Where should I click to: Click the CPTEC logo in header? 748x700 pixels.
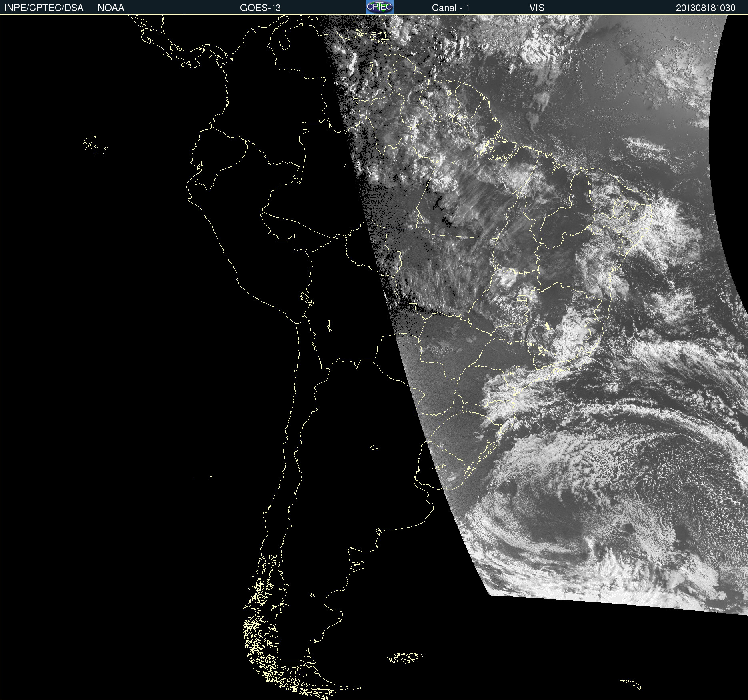(380, 7)
